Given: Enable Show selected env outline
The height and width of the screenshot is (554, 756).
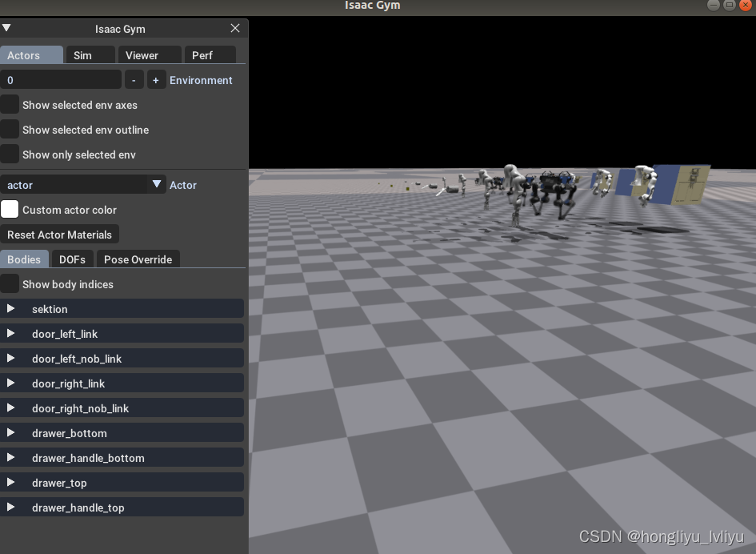Looking at the screenshot, I should (10, 130).
